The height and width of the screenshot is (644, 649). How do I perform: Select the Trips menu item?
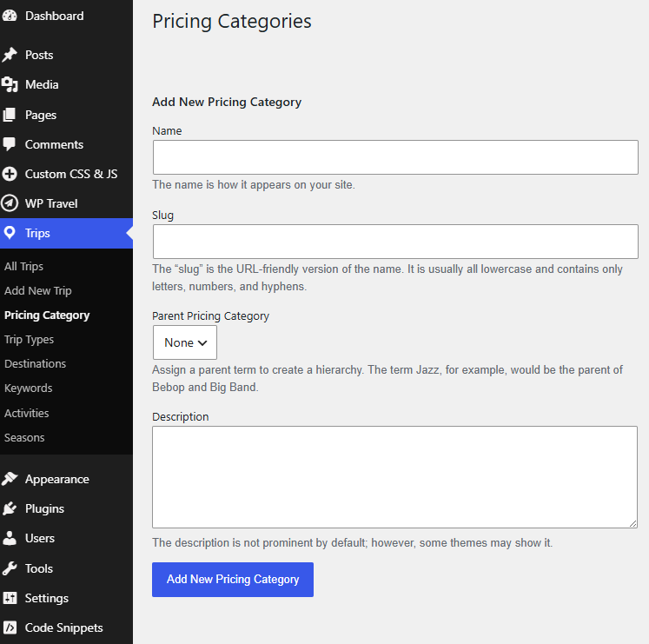(66, 233)
